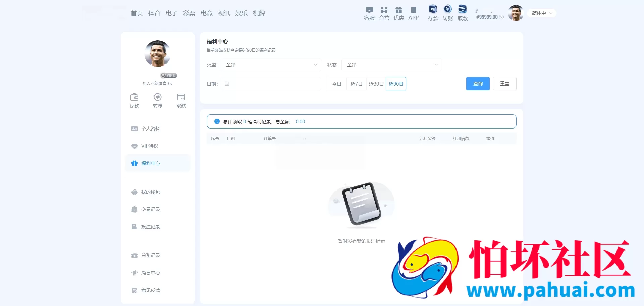
Task: Click the ¥99999.00 balance text
Action: click(487, 17)
